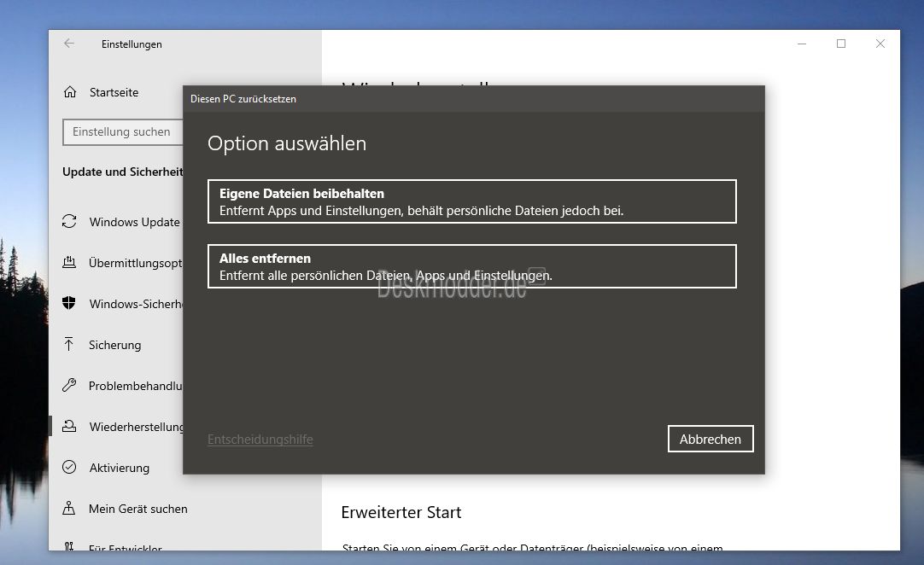Click the Startseite home icon
Image resolution: width=924 pixels, height=565 pixels.
(x=70, y=92)
